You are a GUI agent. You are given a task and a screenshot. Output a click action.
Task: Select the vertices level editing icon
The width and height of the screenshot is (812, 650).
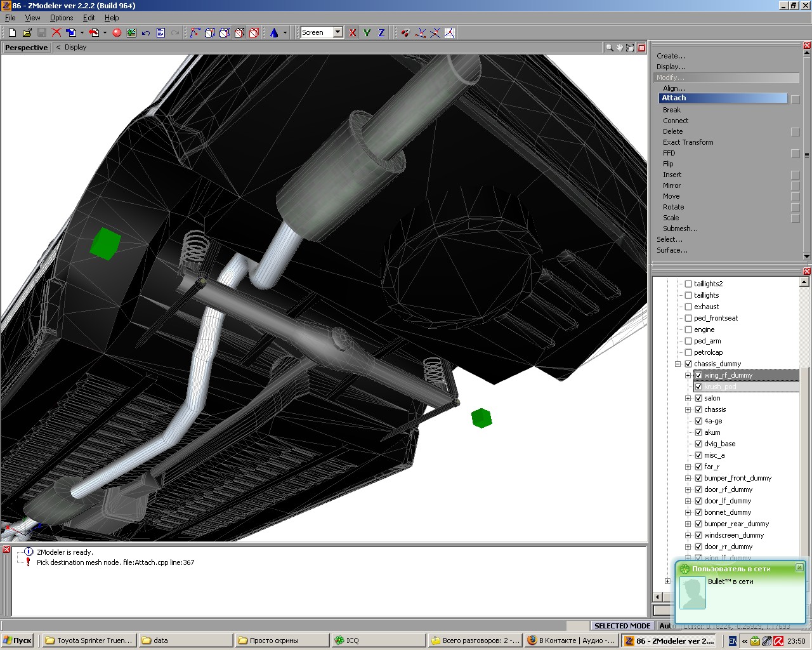195,32
